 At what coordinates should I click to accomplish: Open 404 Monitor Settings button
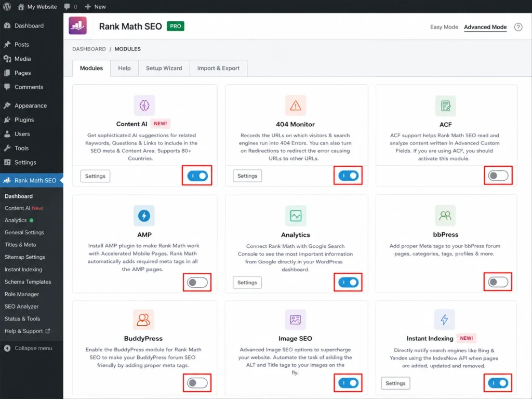tap(247, 176)
